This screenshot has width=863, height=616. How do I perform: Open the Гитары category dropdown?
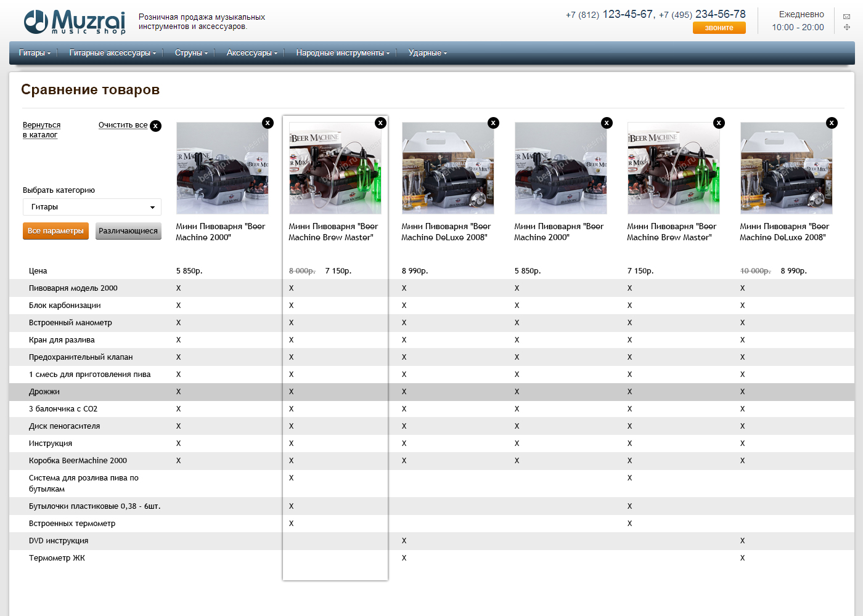[92, 207]
